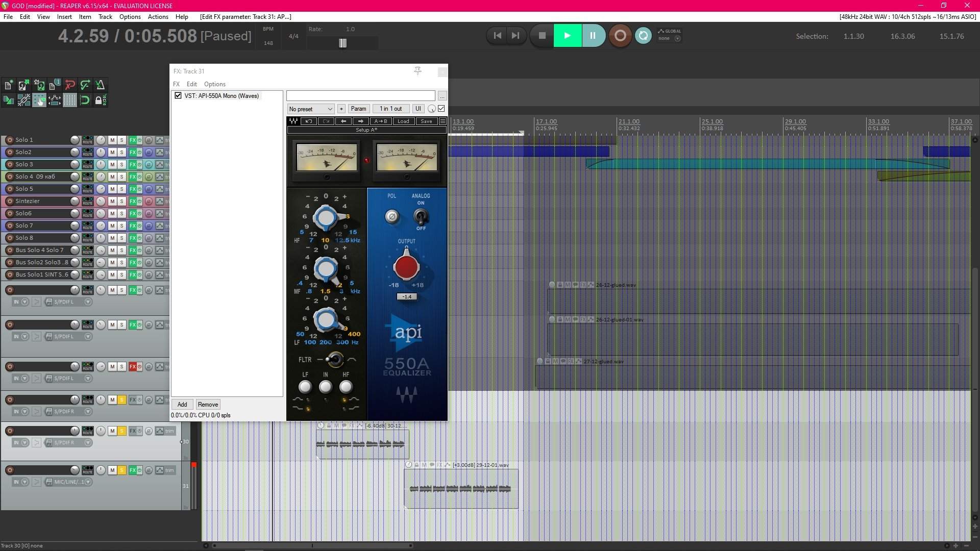Click the toggle repeat button in transport
The height and width of the screenshot is (551, 980).
643,36
